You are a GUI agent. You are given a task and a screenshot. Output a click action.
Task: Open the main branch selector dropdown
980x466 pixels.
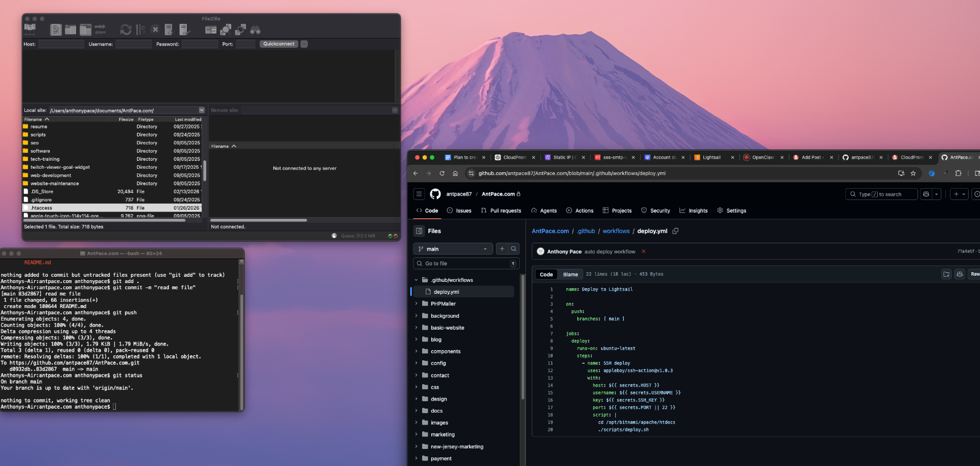click(453, 249)
